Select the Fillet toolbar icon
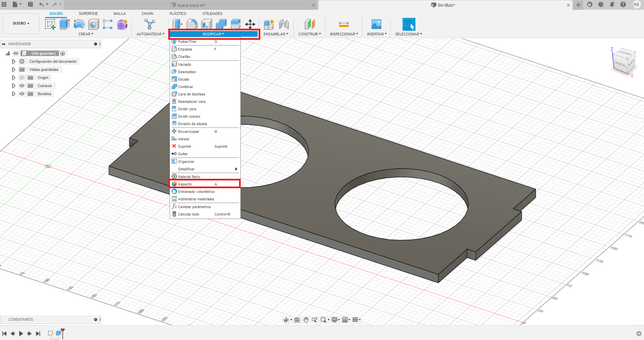 click(192, 24)
